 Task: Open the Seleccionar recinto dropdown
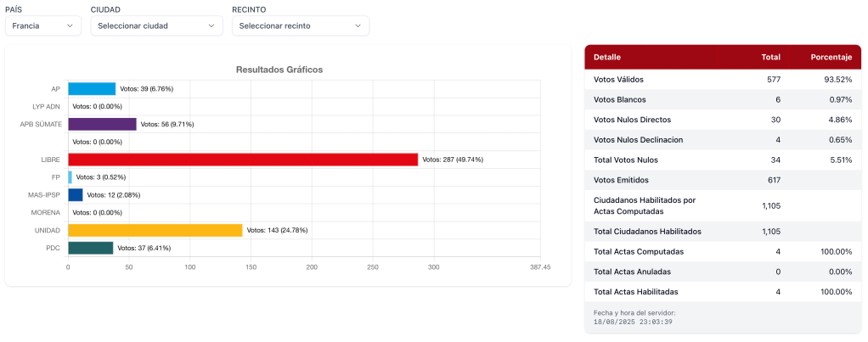300,25
